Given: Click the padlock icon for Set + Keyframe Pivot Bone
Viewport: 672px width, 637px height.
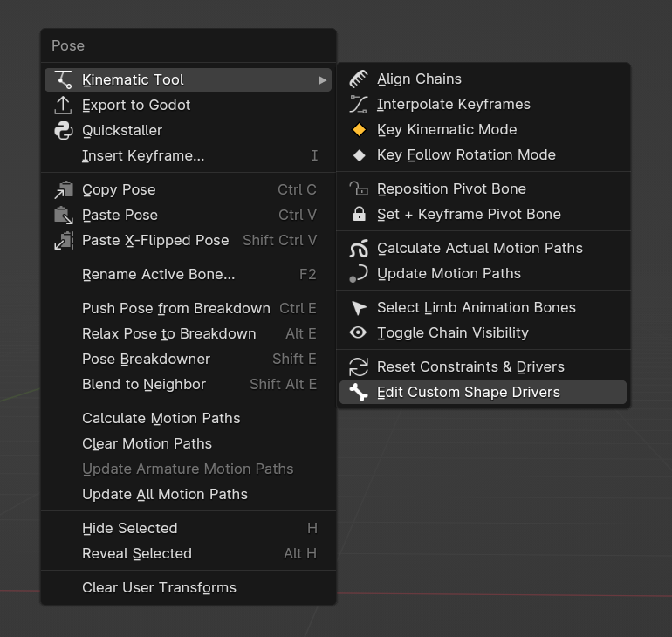Looking at the screenshot, I should 359,214.
